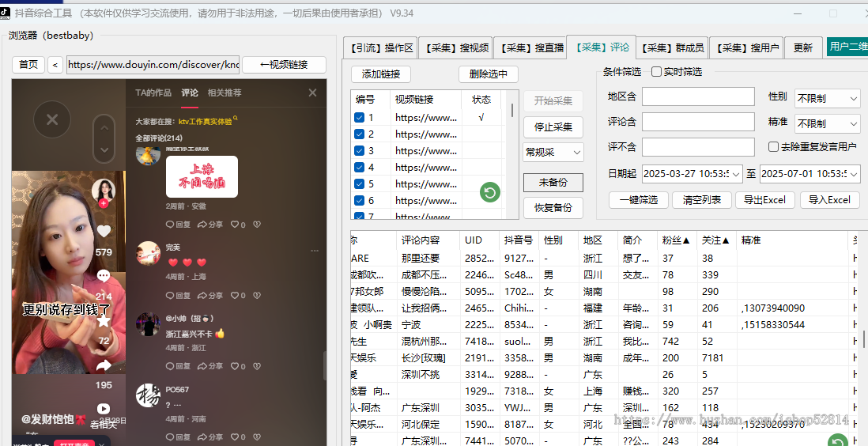Click the search icon beside ktv工作真实体验
The image size is (868, 446).
pos(236,118)
